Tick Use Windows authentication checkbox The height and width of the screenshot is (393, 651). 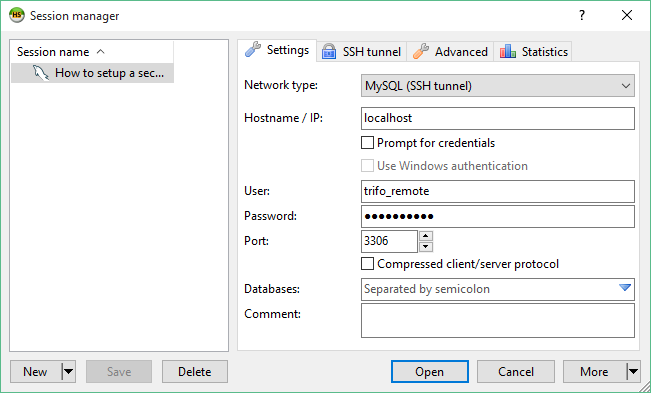coord(367,166)
